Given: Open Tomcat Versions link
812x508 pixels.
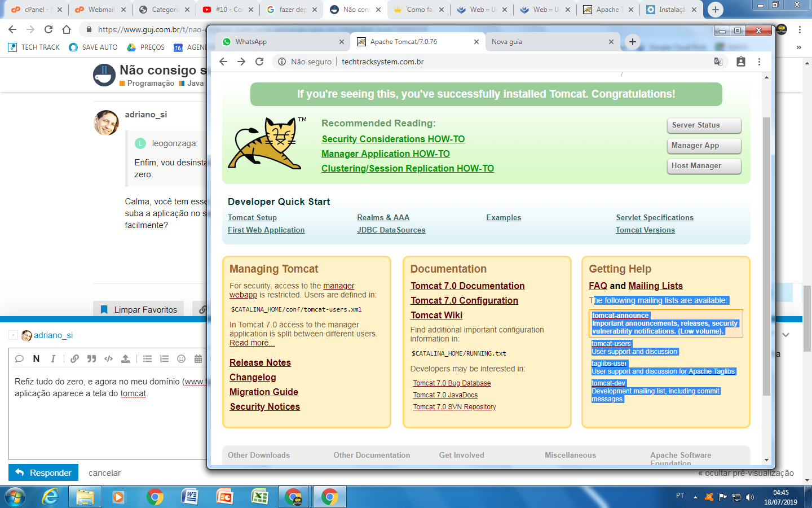Looking at the screenshot, I should [645, 230].
